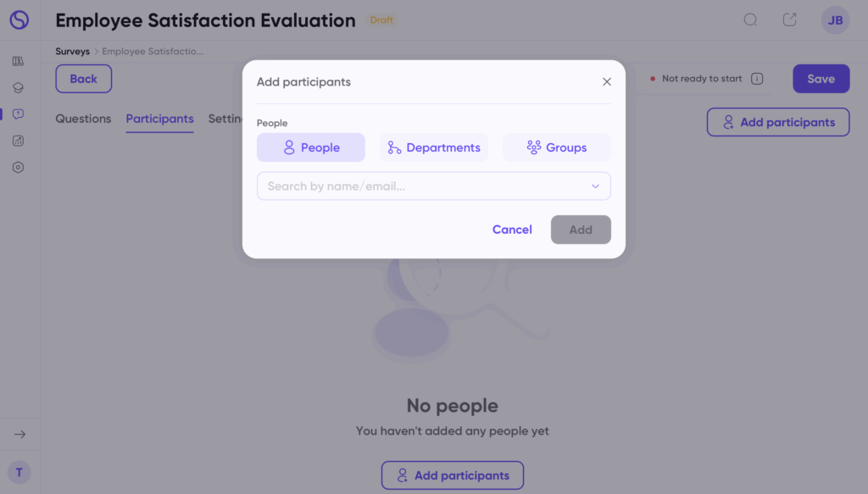Open the reports chart icon in sidebar
The width and height of the screenshot is (868, 494).
19,141
